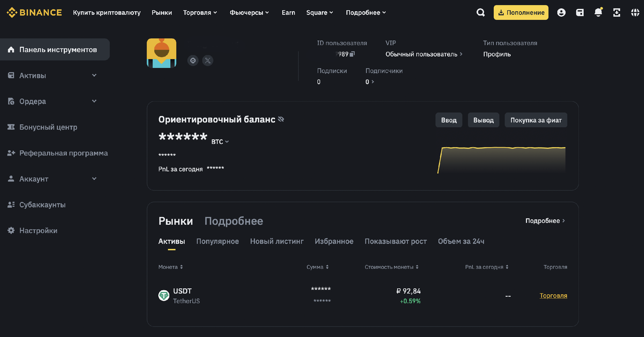The height and width of the screenshot is (337, 644).
Task: Open the Торговля dropdown in top menu
Action: point(200,12)
